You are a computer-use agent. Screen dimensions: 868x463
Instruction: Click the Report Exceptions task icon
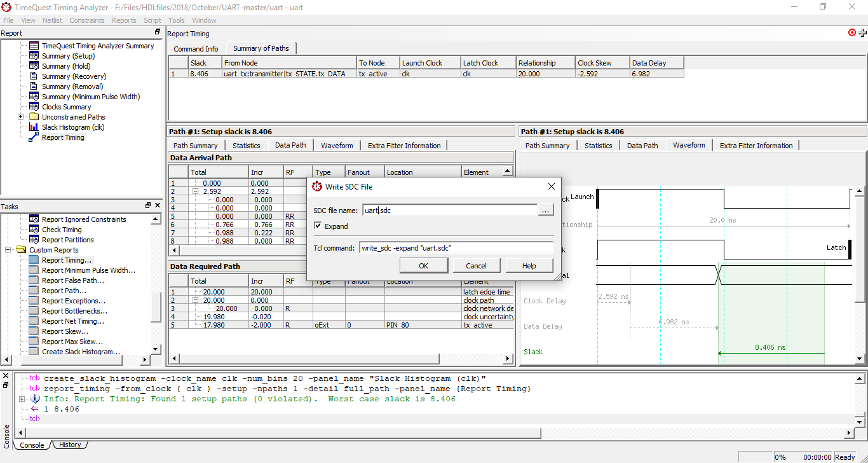34,301
